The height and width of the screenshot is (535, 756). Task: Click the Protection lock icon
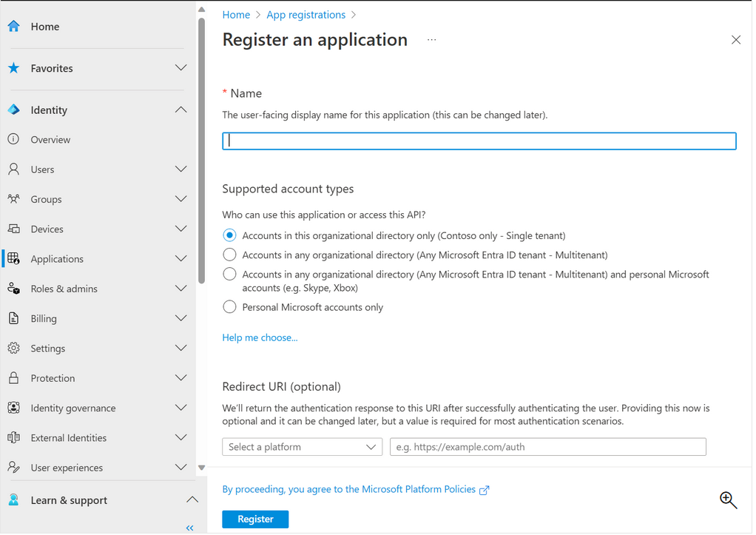(13, 378)
